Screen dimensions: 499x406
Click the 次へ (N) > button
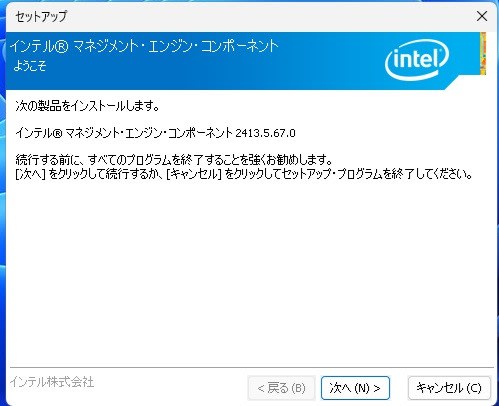pos(355,388)
